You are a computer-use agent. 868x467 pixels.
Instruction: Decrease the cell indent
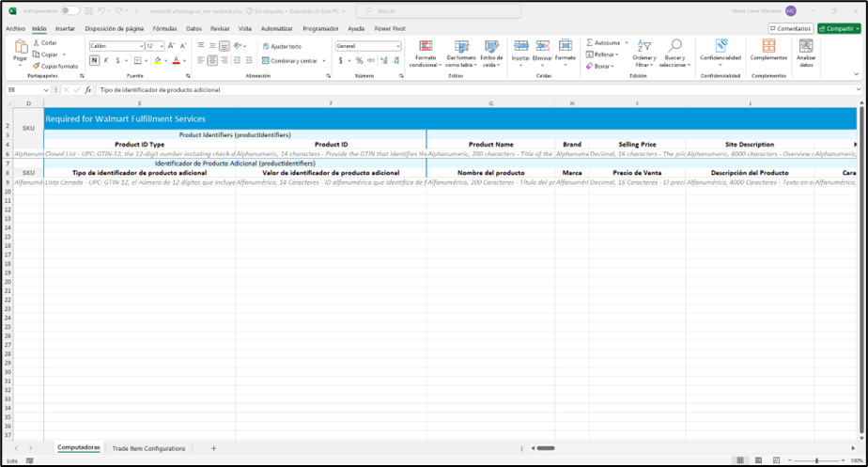[x=238, y=60]
